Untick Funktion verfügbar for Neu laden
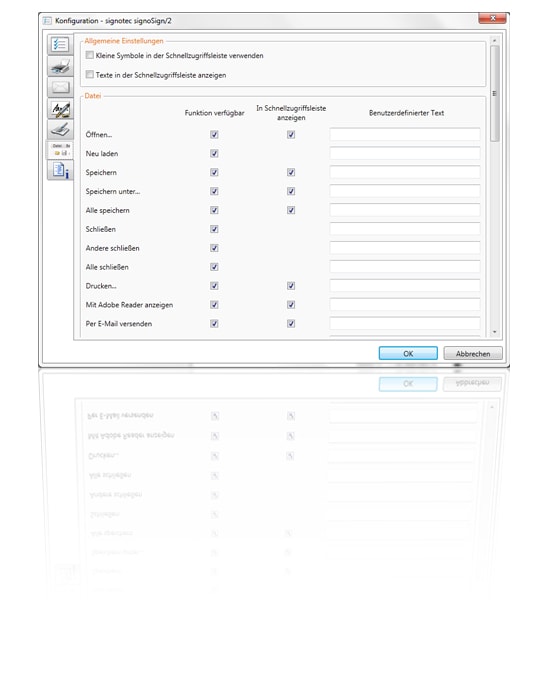Screen dimensions: 551x699 coord(214,153)
